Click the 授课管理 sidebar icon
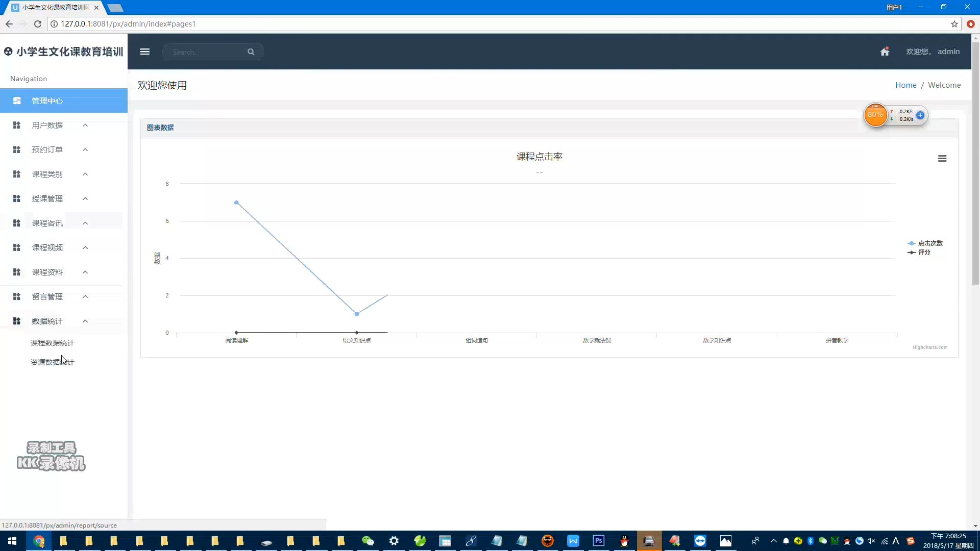 pos(17,198)
